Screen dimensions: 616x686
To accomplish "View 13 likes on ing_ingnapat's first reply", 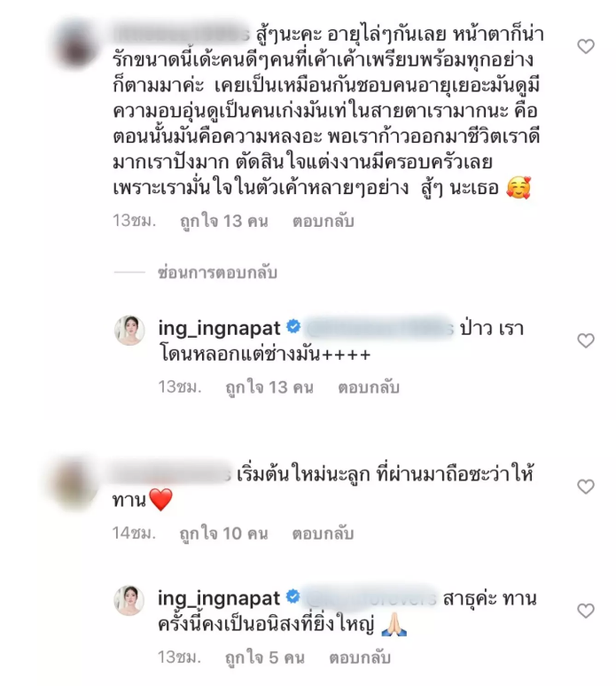I will tap(269, 387).
